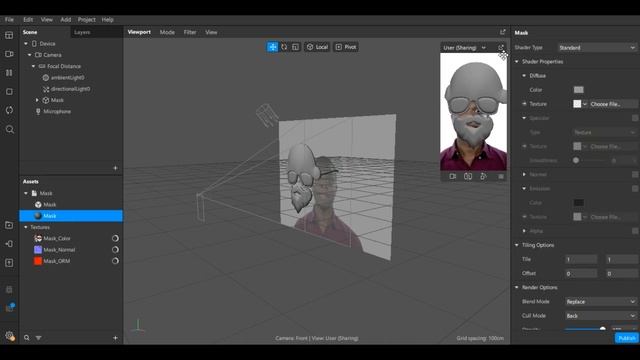Screen dimensions: 640x360
Task: Restart the effect with the circular arrows icon
Action: pos(9,110)
